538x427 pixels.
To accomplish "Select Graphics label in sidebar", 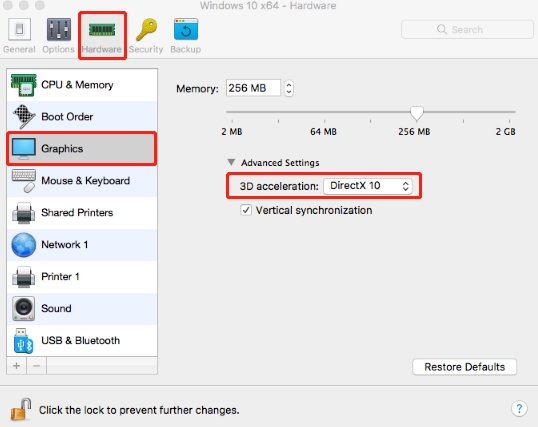I will 62,149.
